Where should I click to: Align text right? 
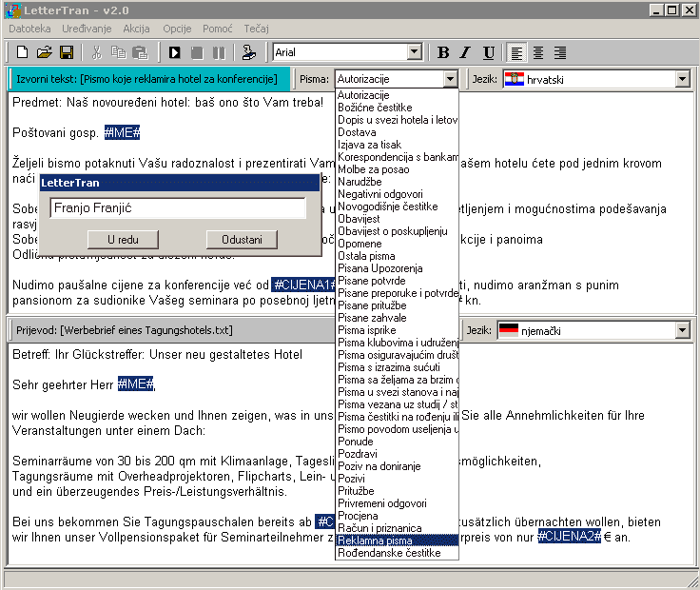(560, 52)
